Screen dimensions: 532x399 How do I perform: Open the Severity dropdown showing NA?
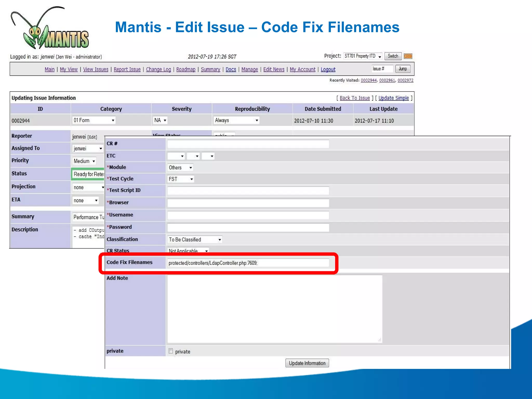tap(160, 120)
